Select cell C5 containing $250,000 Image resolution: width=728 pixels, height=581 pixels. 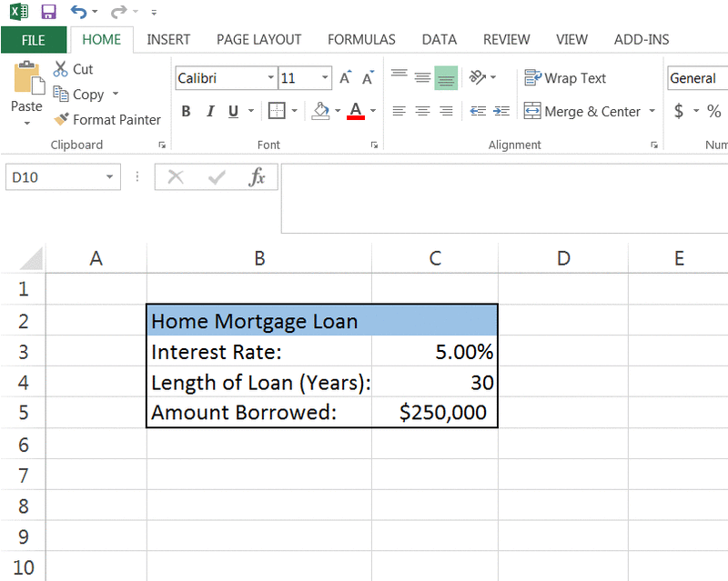(x=435, y=412)
